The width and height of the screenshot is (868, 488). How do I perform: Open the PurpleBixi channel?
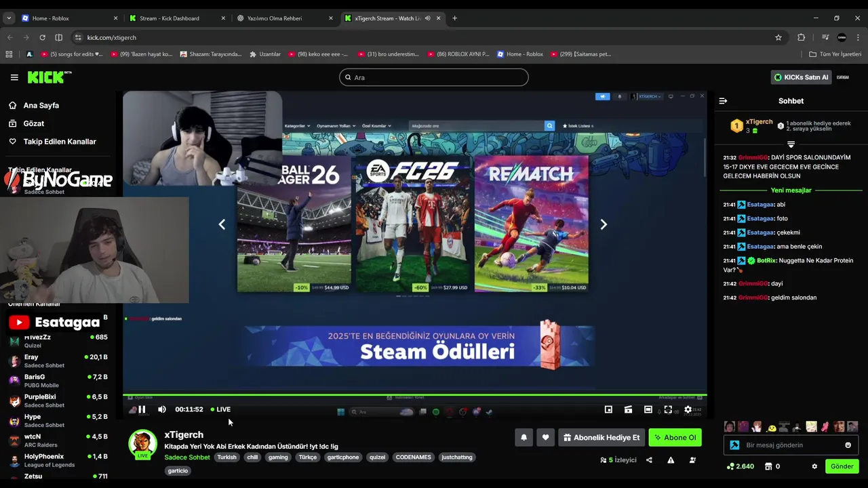pos(58,401)
